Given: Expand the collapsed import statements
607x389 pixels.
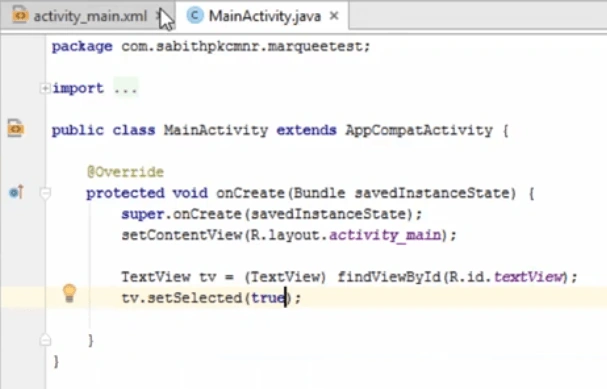Looking at the screenshot, I should coord(45,89).
